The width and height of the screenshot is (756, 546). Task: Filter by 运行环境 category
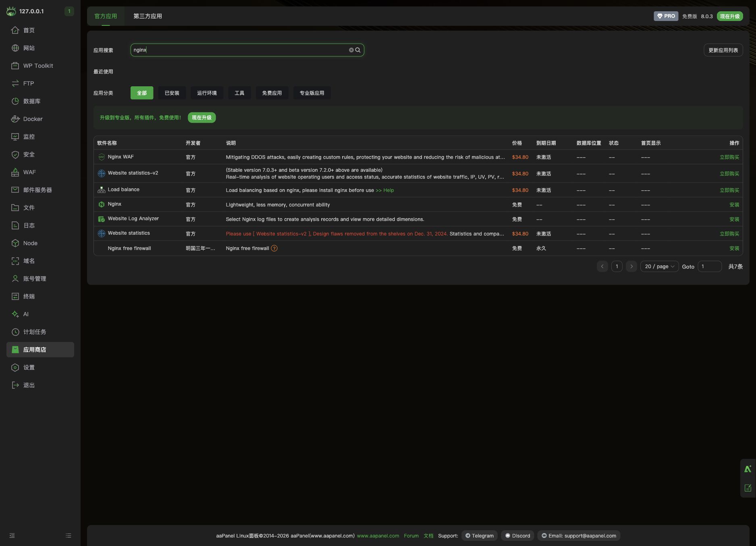click(x=207, y=93)
